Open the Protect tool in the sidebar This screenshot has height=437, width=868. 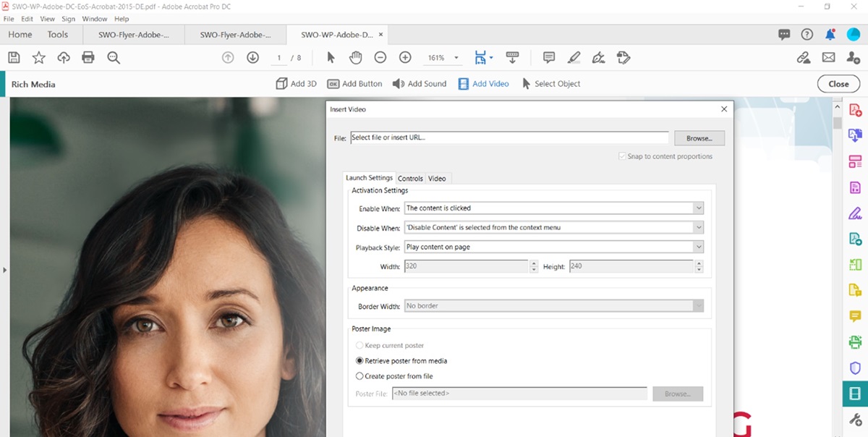855,368
